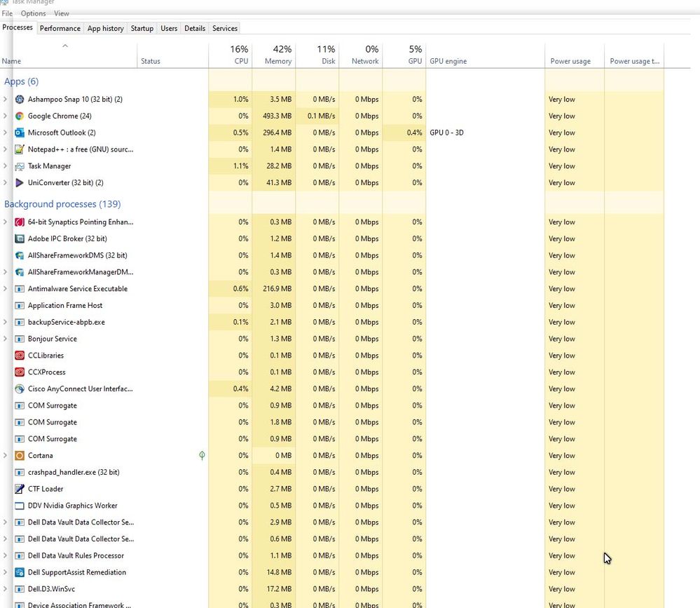Click the UniConverter process icon

[x=19, y=183]
